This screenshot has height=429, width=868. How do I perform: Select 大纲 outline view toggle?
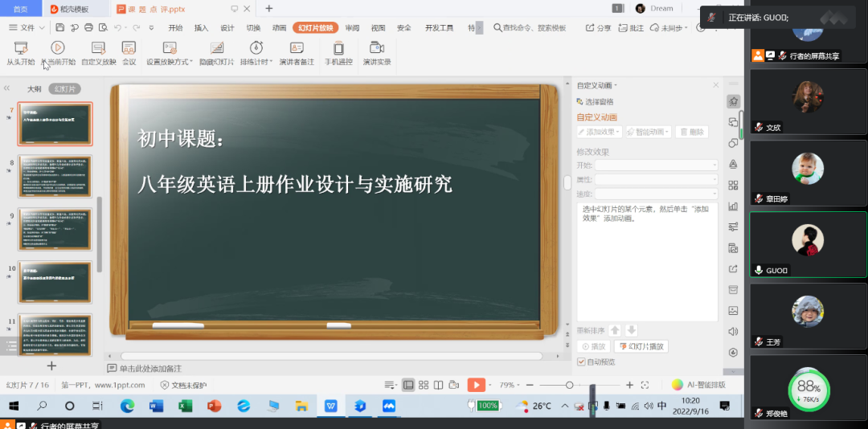pos(35,88)
